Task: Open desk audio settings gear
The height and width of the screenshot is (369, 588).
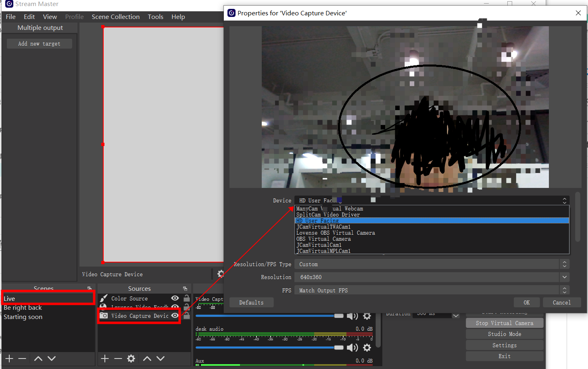Action: tap(367, 348)
